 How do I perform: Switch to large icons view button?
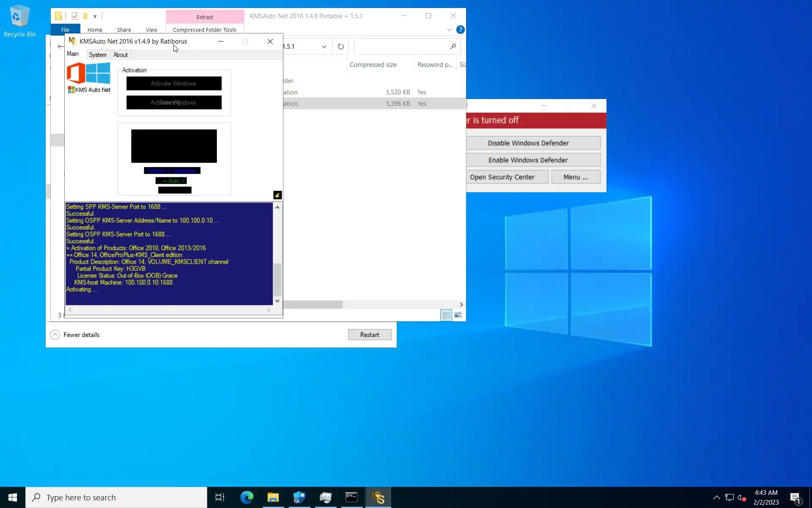point(458,315)
